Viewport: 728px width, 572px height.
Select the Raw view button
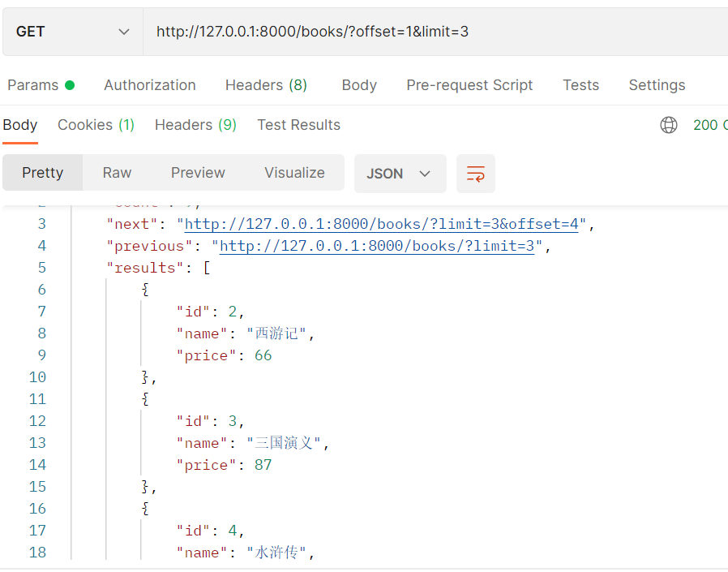point(117,173)
